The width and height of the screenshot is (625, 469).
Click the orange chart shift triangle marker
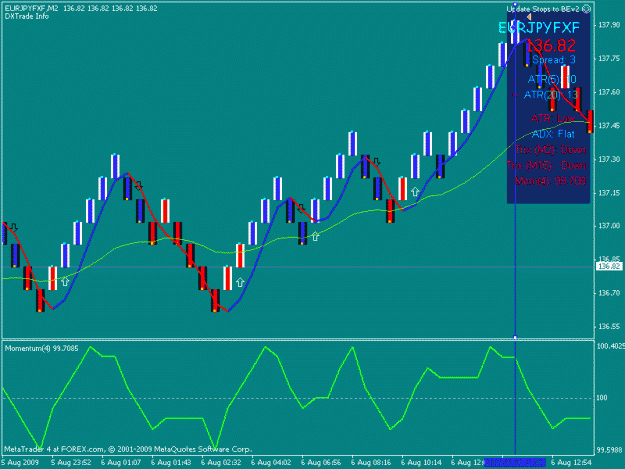pyautogui.click(x=529, y=17)
